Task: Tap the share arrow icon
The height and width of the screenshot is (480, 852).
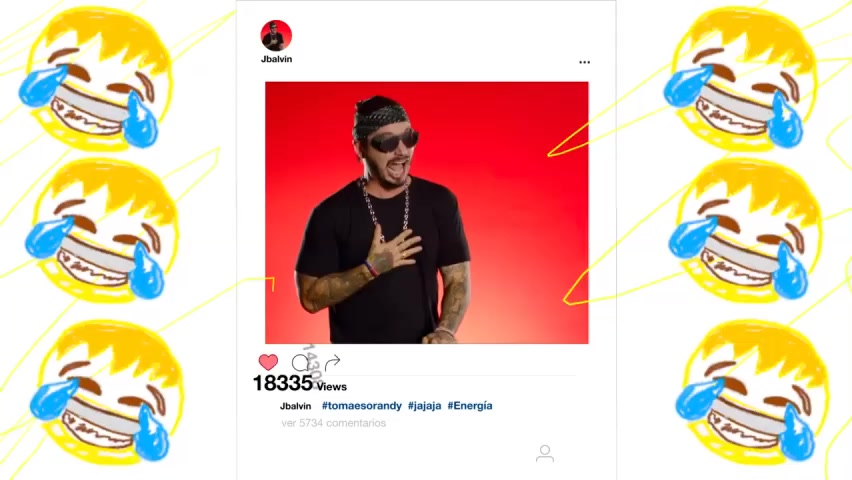Action: tap(332, 362)
